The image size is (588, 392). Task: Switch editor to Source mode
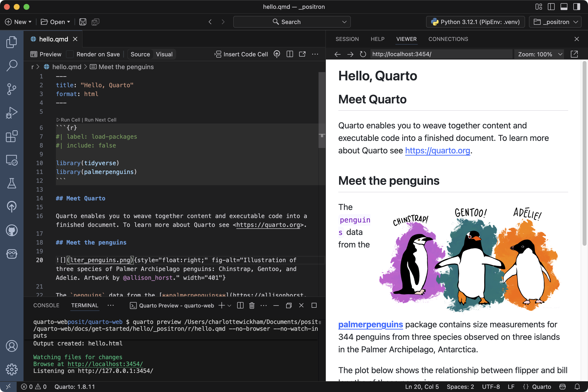pos(140,54)
